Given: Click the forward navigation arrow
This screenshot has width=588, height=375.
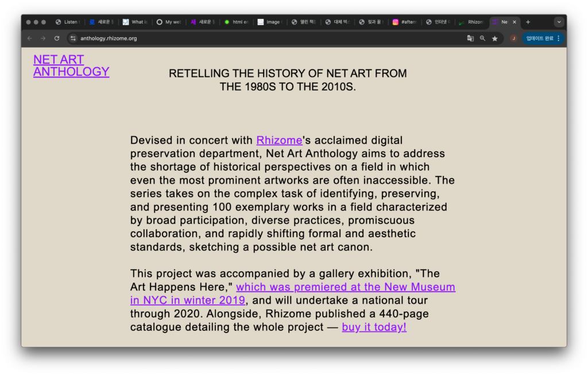Looking at the screenshot, I should pos(43,38).
